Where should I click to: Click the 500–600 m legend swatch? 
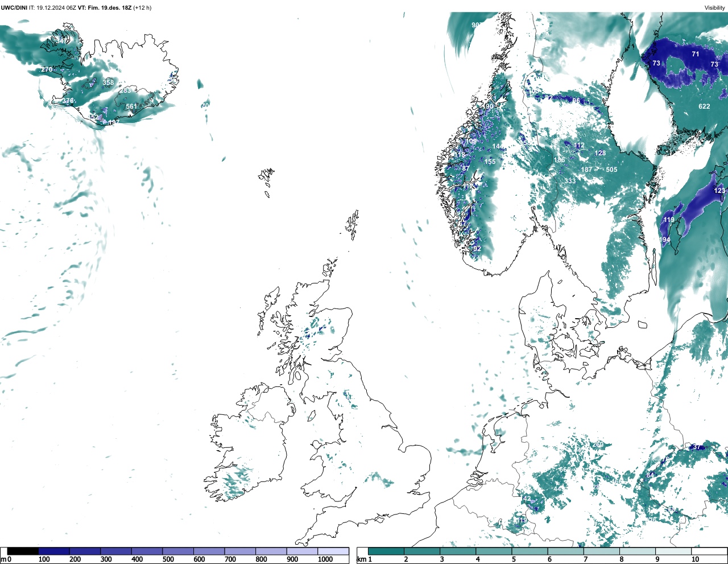pyautogui.click(x=178, y=551)
